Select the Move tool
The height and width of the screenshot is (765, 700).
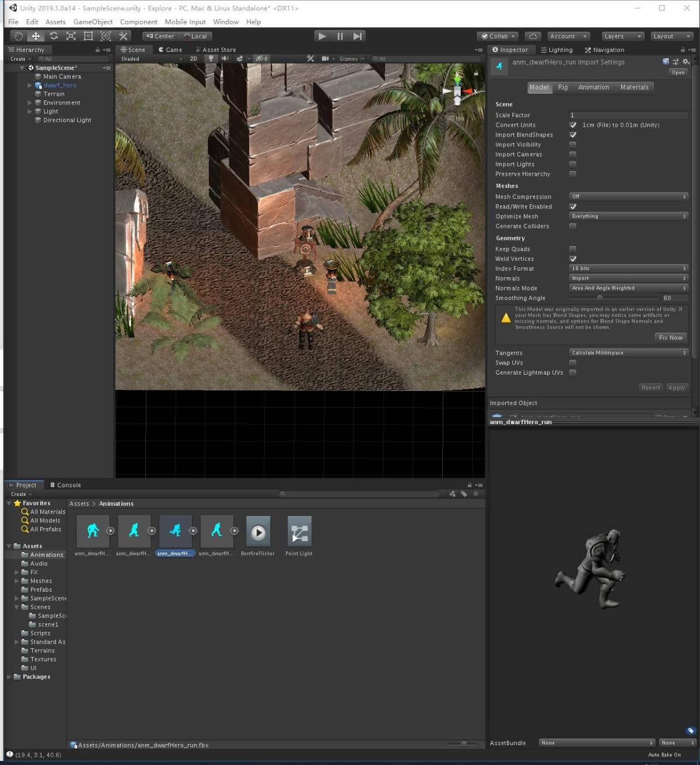[36, 36]
